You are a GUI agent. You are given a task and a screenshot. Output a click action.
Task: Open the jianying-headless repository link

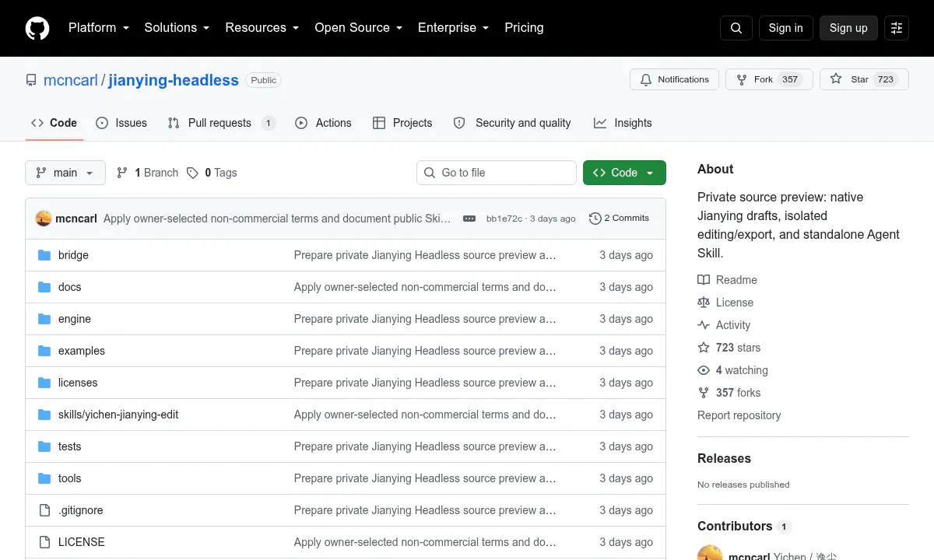174,80
